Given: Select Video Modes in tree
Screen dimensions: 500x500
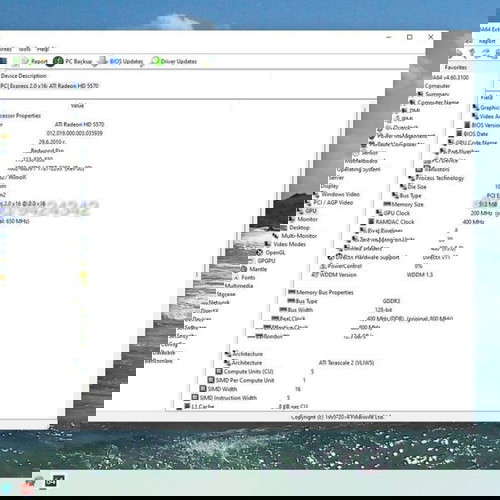Looking at the screenshot, I should tap(285, 244).
